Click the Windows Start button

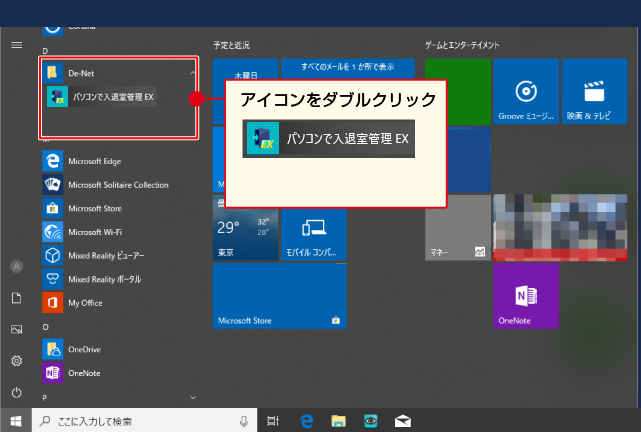pos(16,421)
